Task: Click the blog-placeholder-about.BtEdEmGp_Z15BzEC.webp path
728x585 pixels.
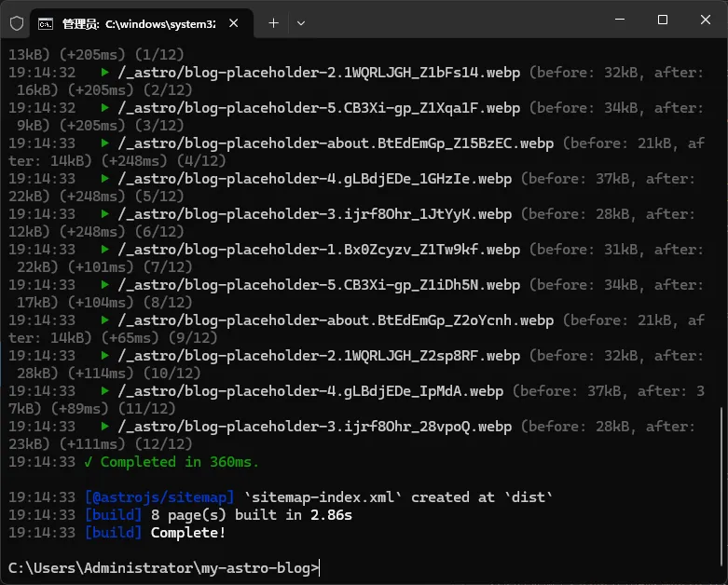Action: (x=336, y=143)
